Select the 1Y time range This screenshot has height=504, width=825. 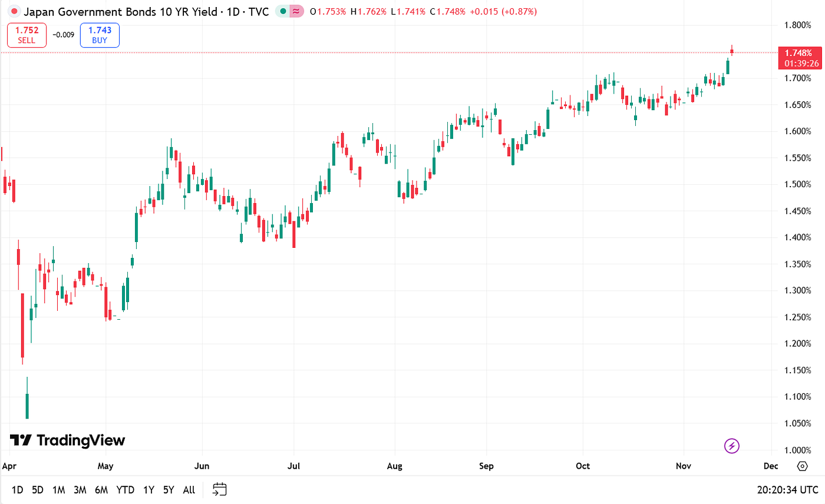pyautogui.click(x=148, y=490)
